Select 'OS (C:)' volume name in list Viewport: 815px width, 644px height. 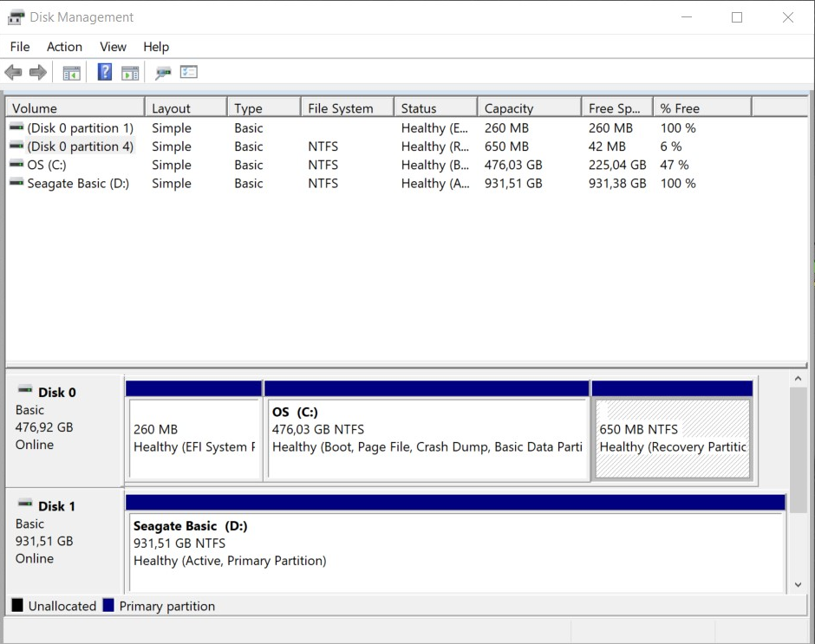pos(47,165)
